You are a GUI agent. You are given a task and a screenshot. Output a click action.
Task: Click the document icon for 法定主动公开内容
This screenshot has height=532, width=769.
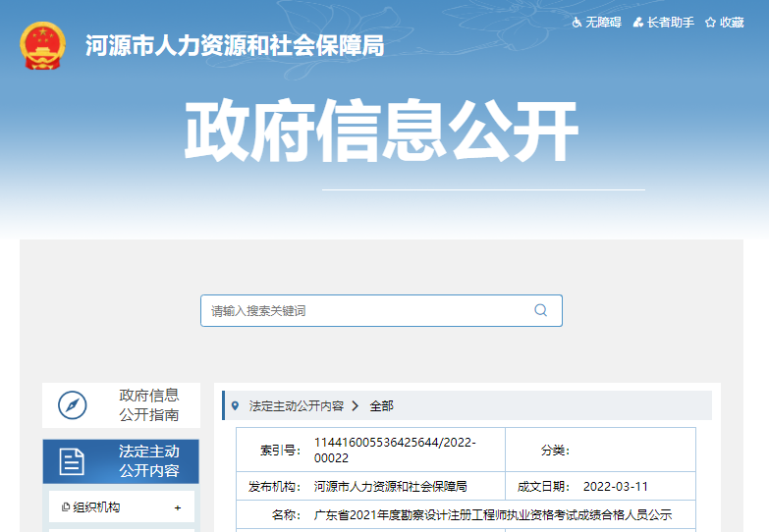(x=72, y=461)
